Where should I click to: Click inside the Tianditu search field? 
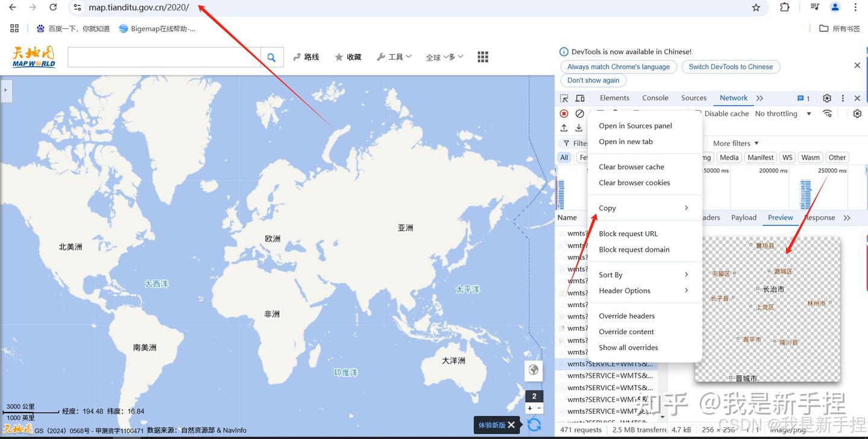(163, 57)
